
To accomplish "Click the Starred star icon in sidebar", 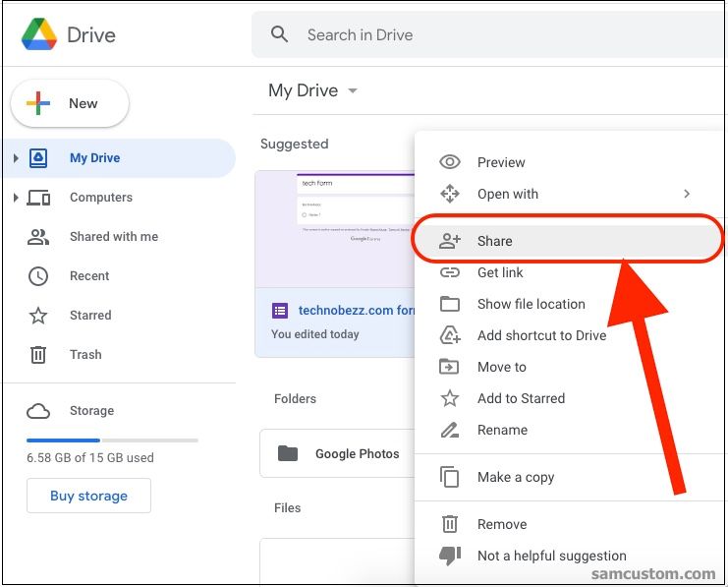I will tap(38, 316).
